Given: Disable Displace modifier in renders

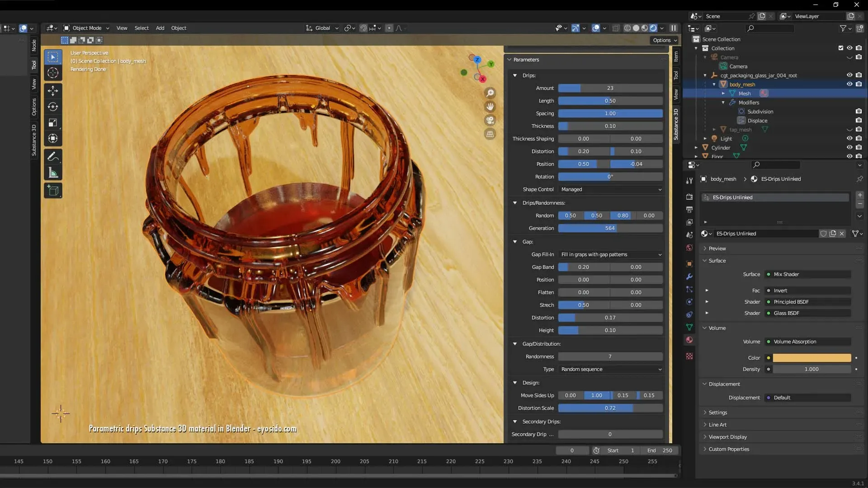Looking at the screenshot, I should pyautogui.click(x=859, y=120).
